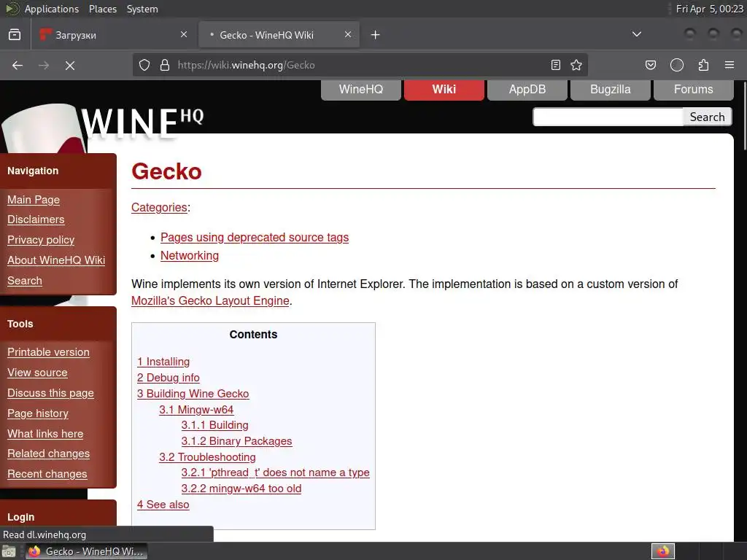This screenshot has width=747, height=560.
Task: Open the AppDB top tab
Action: pyautogui.click(x=527, y=90)
